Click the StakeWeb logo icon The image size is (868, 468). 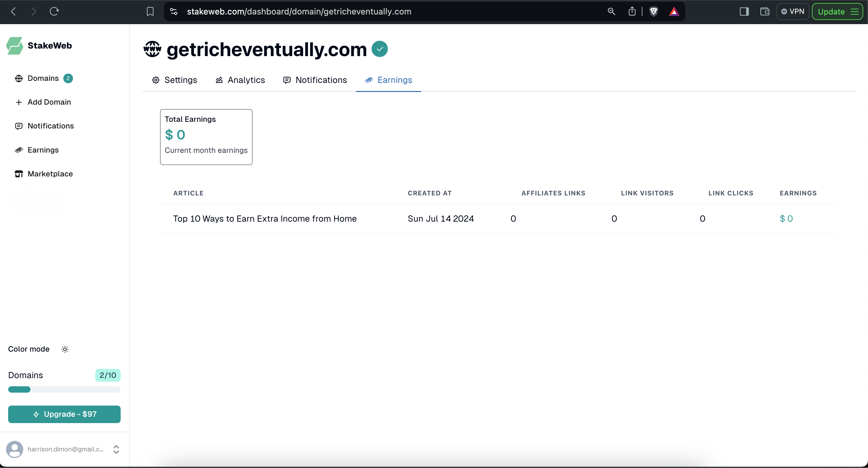pyautogui.click(x=14, y=46)
